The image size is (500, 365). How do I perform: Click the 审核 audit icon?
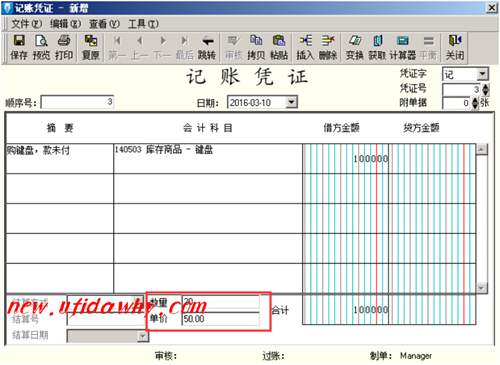coord(233,47)
